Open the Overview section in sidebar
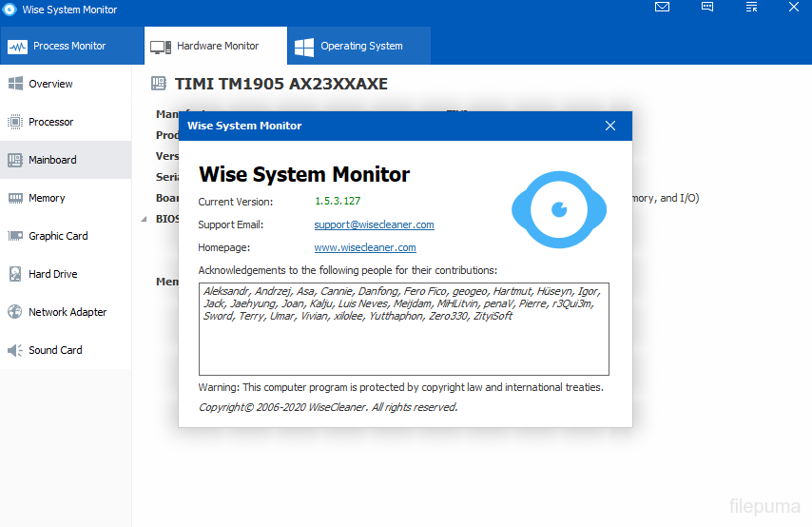Image resolution: width=812 pixels, height=527 pixels. [x=50, y=84]
